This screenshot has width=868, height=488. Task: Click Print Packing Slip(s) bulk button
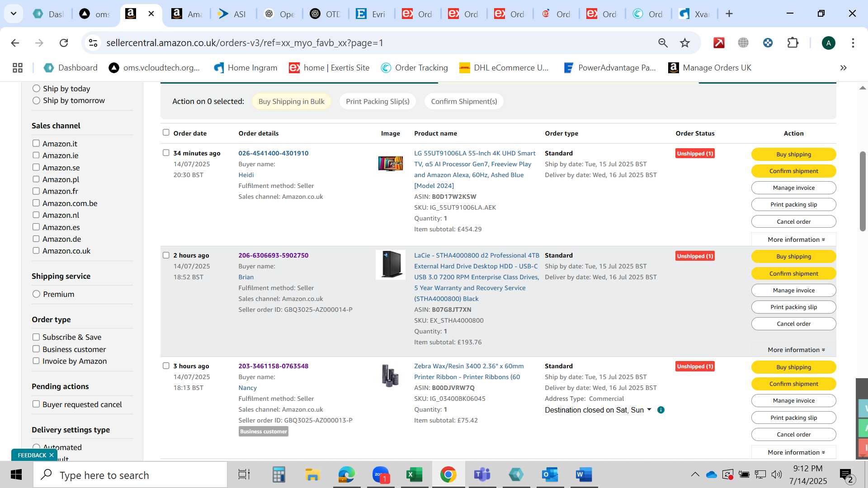click(x=377, y=101)
